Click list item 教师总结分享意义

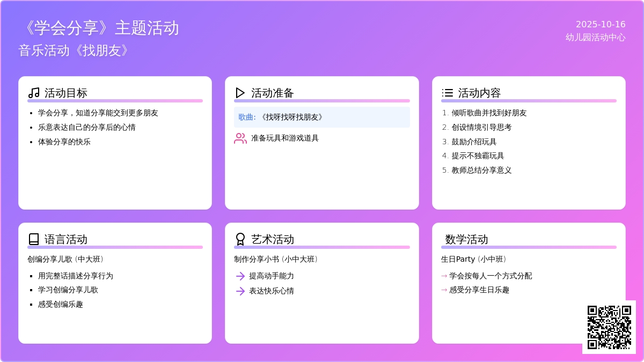(x=481, y=171)
